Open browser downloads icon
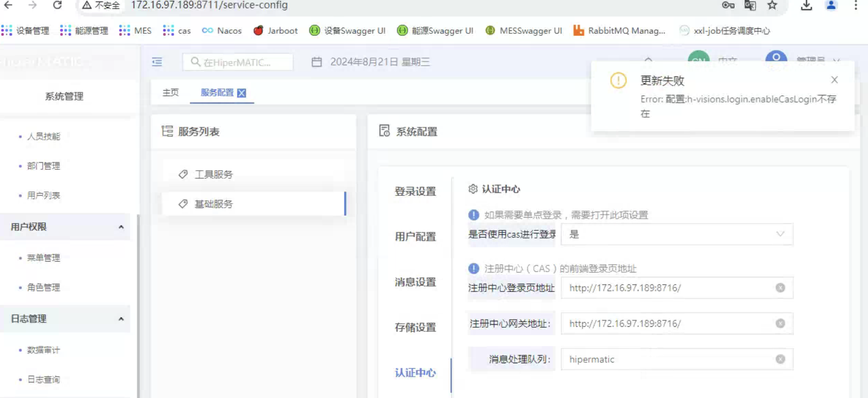Screen dimensions: 868x398 (x=806, y=5)
